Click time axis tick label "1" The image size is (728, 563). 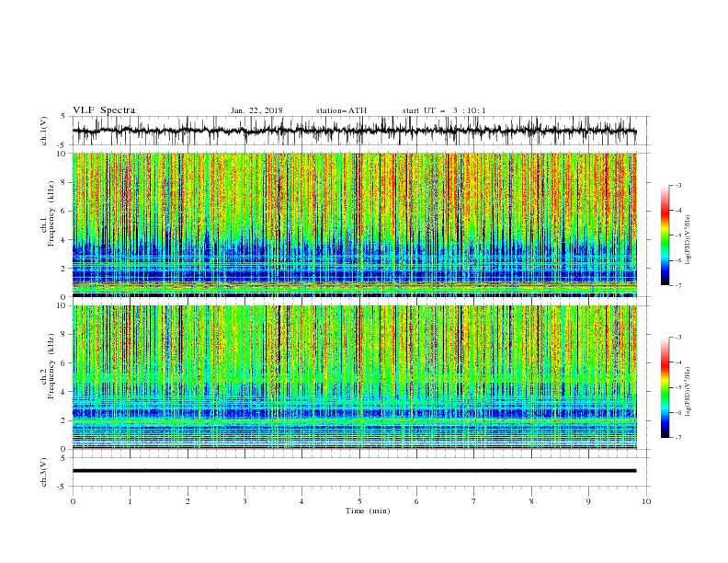click(x=130, y=501)
